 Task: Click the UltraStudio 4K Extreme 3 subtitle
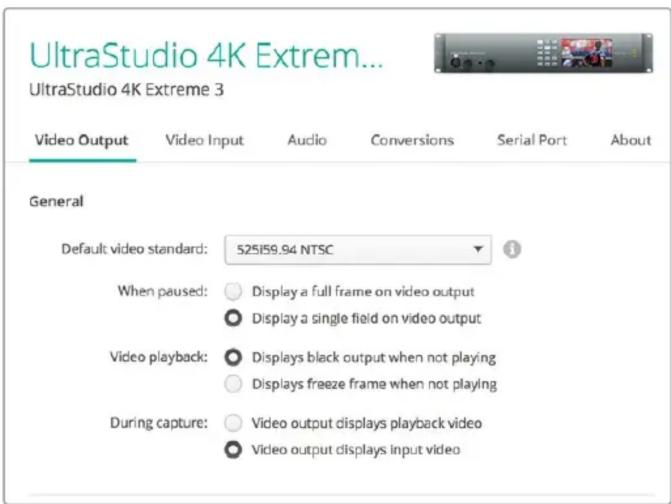pyautogui.click(x=126, y=90)
